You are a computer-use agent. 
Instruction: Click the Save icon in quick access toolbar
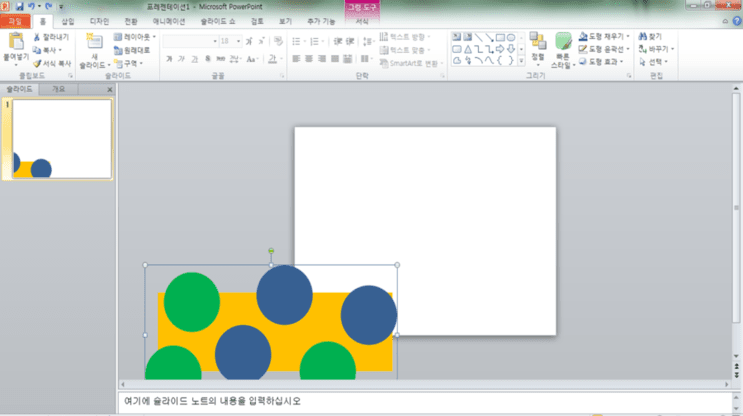19,6
